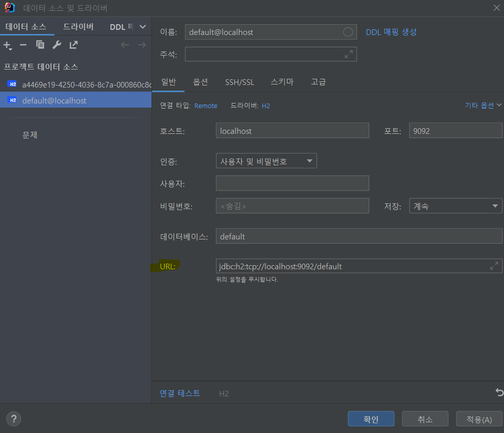
Task: Remove selected data source with minus icon
Action: 23,45
